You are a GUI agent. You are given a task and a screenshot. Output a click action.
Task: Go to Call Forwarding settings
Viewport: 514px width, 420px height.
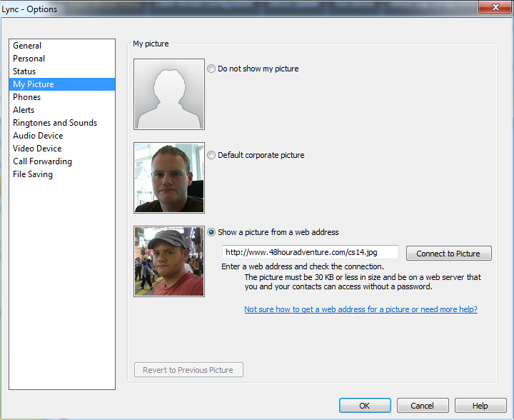[62, 161]
